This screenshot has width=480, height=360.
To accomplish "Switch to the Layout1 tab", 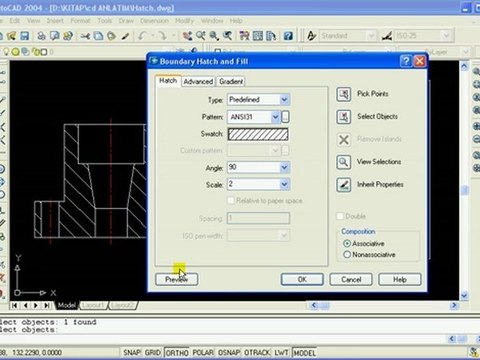I will [93, 305].
